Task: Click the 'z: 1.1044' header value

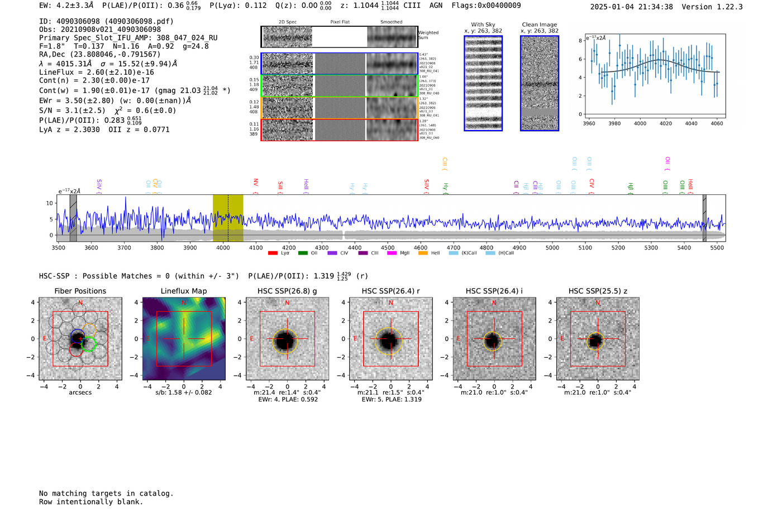Action: click(x=358, y=6)
